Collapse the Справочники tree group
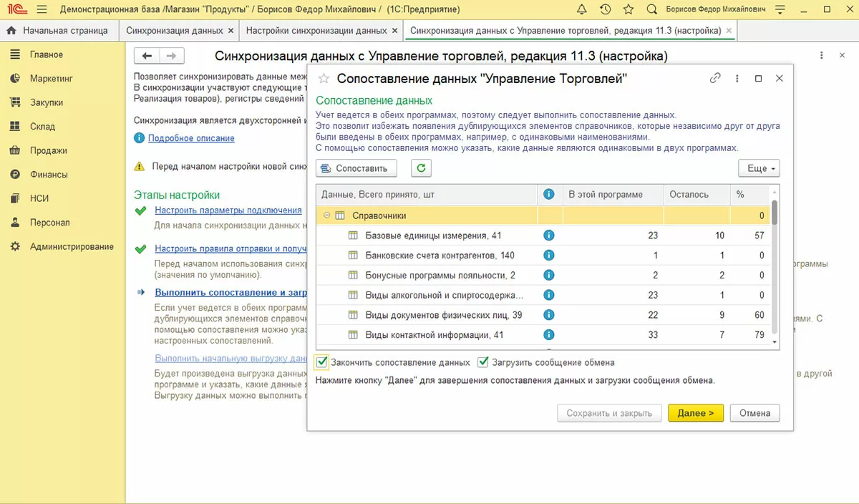 [x=326, y=215]
